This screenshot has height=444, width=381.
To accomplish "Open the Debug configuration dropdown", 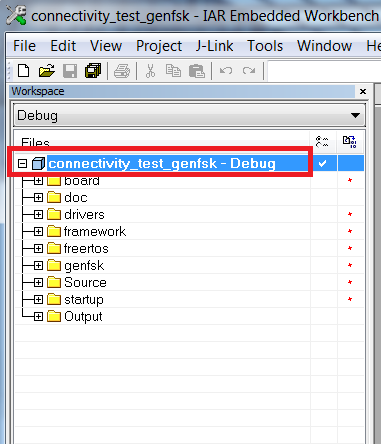I will (x=355, y=115).
